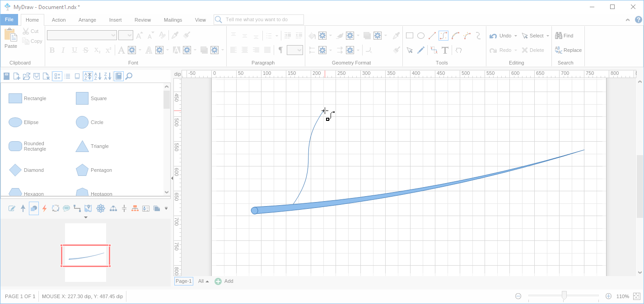This screenshot has height=304, width=644.
Task: Select the Page-1 tab
Action: coord(184,281)
